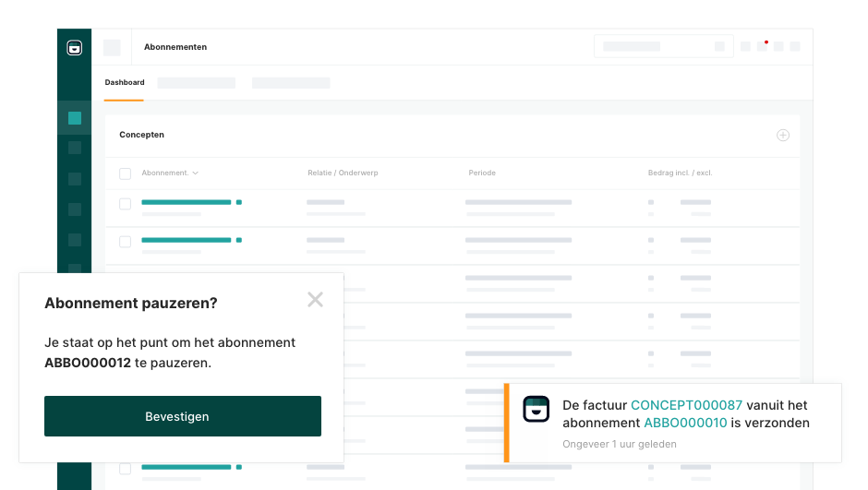Click the app logo in the sidebar top

[x=75, y=48]
